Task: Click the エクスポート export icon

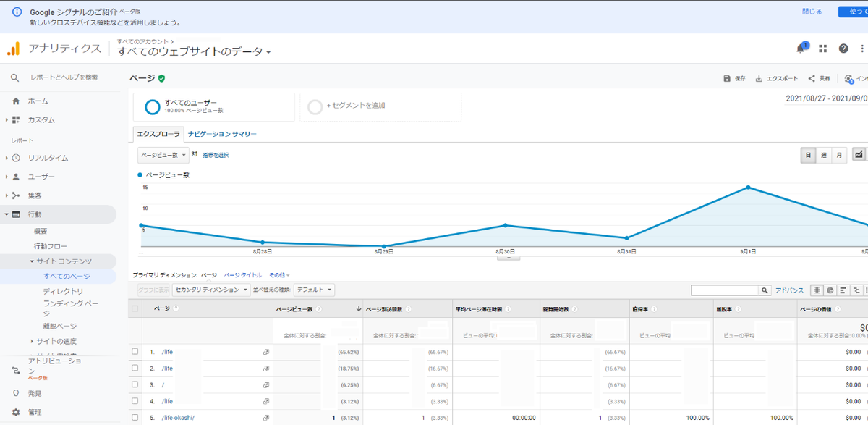Action: pos(759,78)
